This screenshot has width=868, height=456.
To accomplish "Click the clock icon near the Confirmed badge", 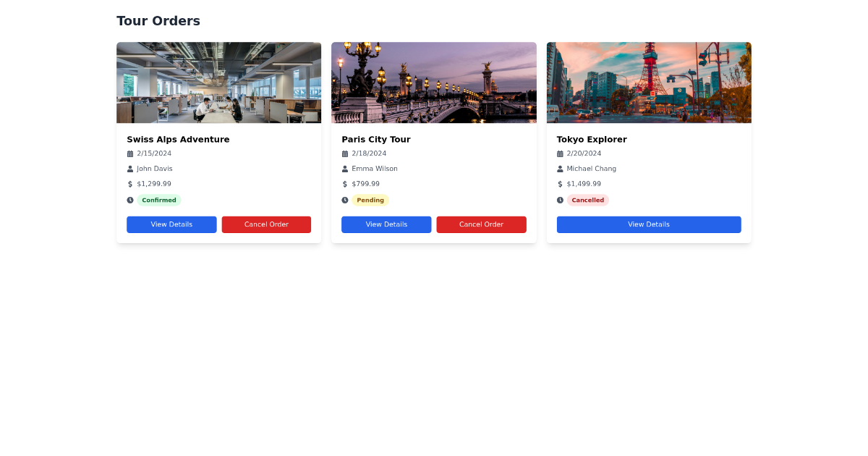I will pyautogui.click(x=130, y=200).
